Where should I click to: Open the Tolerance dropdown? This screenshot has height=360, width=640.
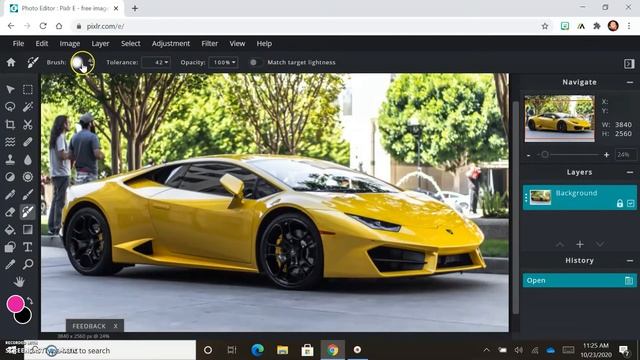tap(156, 62)
